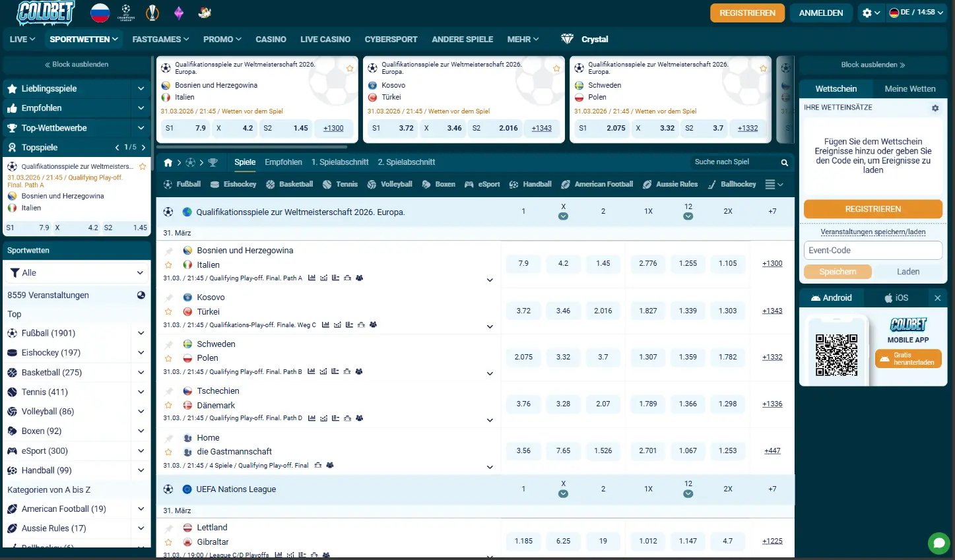Open the Crystal diamond game icon
The height and width of the screenshot is (560, 955).
coord(566,39)
